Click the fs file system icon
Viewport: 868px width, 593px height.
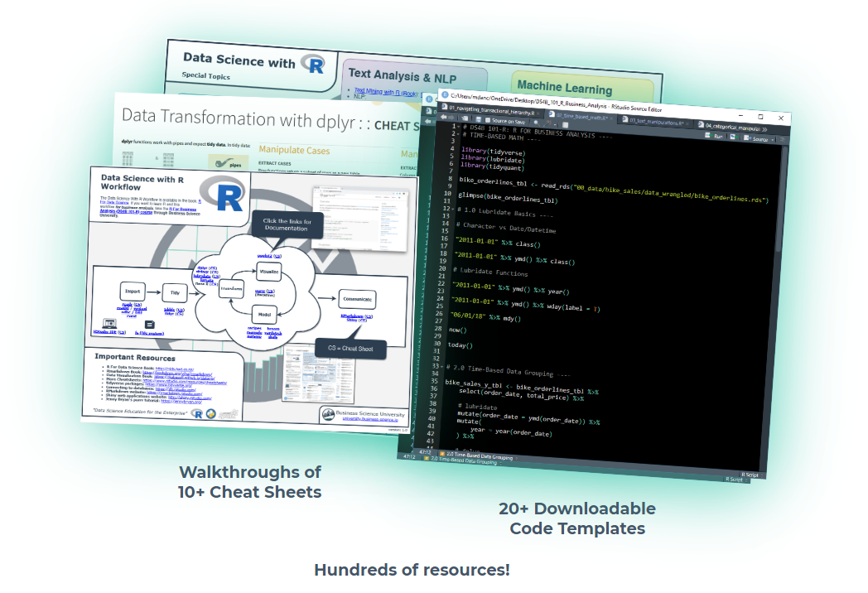(149, 325)
